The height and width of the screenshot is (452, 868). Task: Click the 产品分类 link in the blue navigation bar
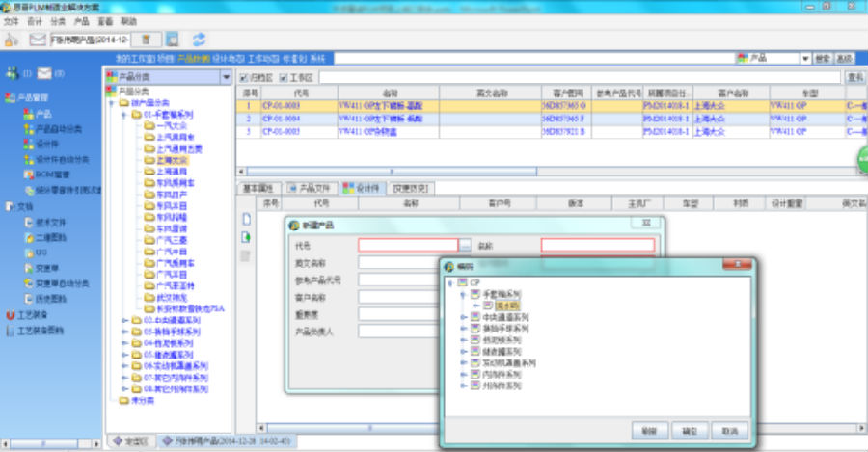[193, 58]
